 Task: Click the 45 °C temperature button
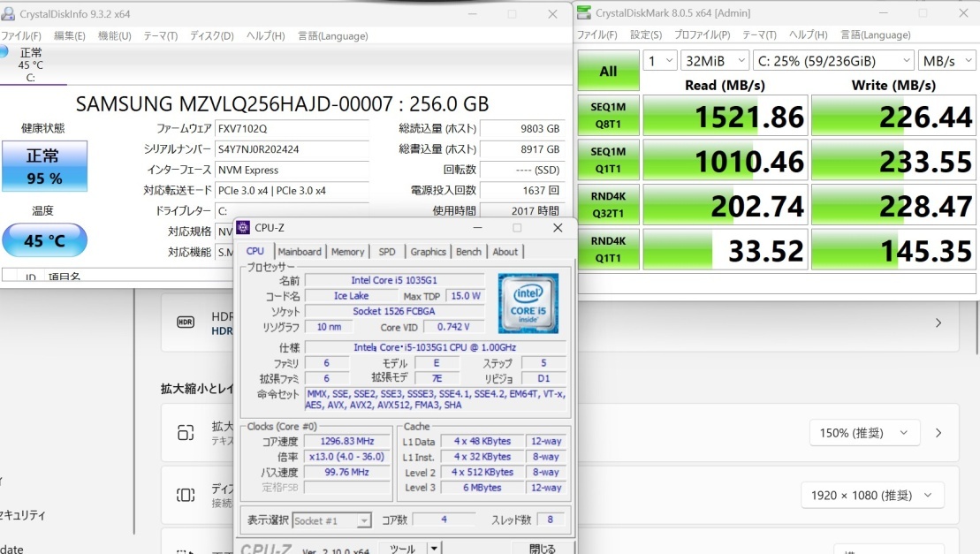click(44, 239)
